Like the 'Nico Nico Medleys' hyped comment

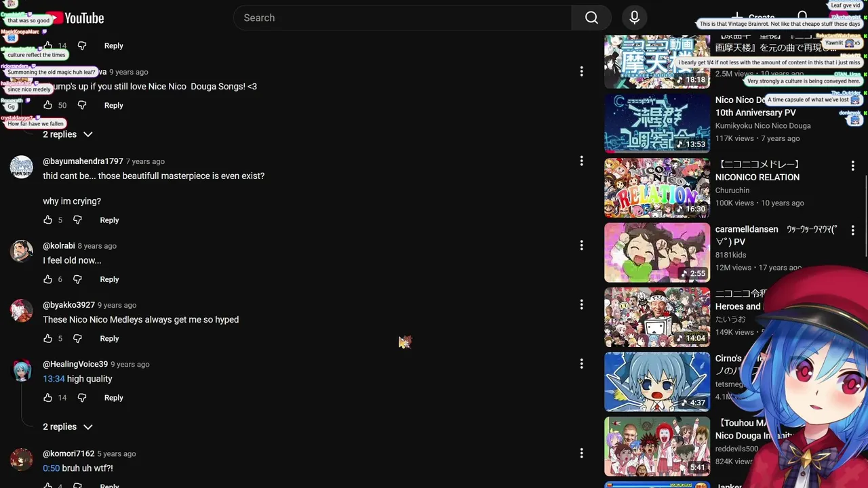[47, 338]
